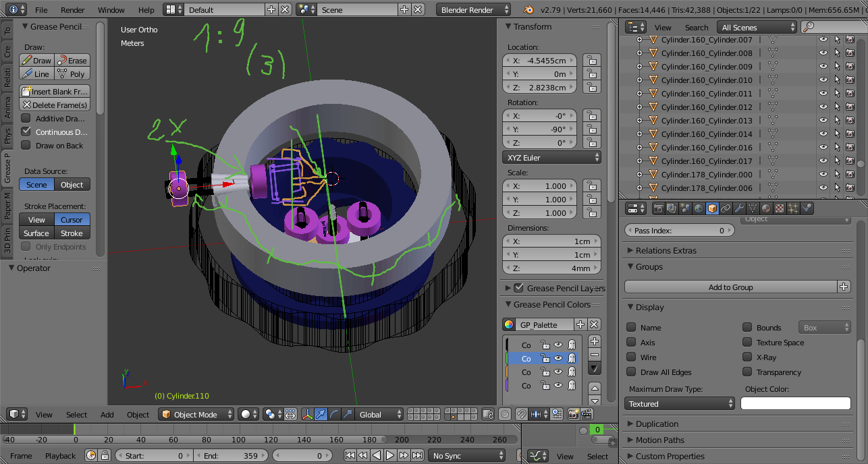Screen dimensions: 868x464
Task: Enable the Additive Drawing checkbox
Action: tap(26, 118)
